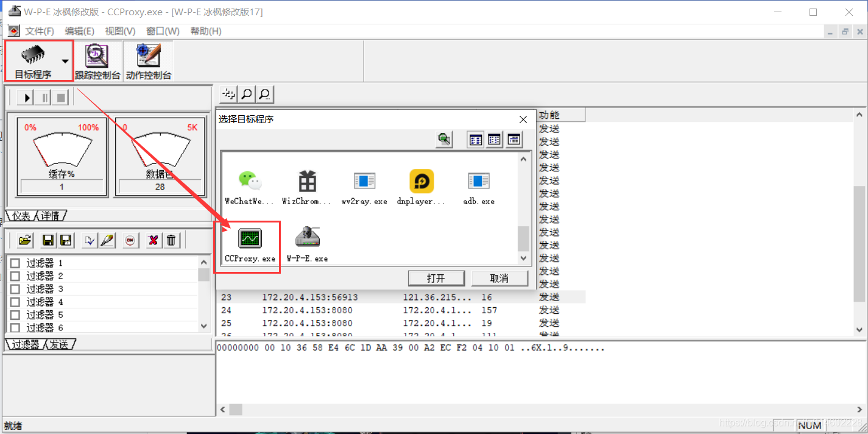Click the 数据包 gauge value 28
Image resolution: width=868 pixels, height=434 pixels.
[x=160, y=187]
